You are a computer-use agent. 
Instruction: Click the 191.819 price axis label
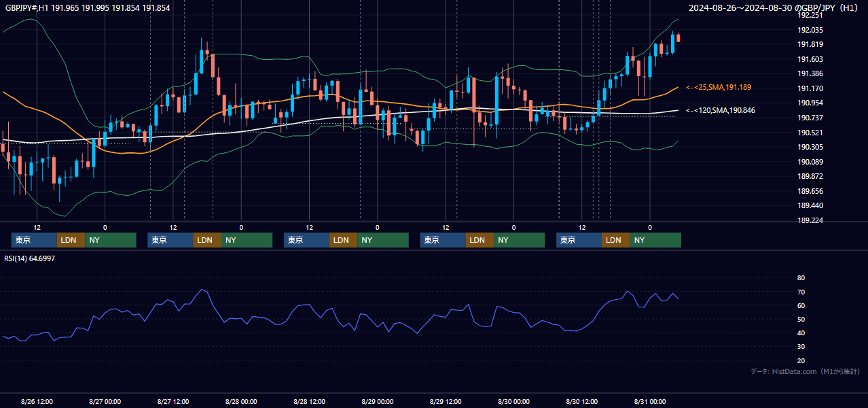(x=810, y=45)
